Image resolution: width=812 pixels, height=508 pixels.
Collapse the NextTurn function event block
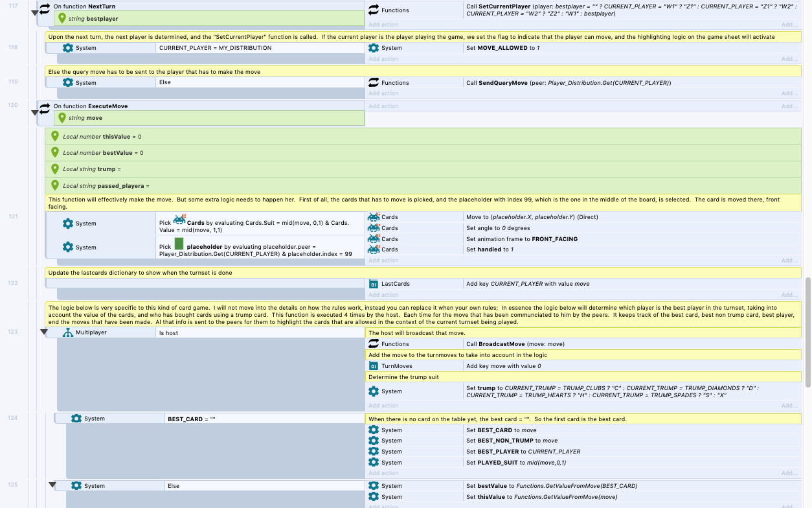click(x=35, y=12)
